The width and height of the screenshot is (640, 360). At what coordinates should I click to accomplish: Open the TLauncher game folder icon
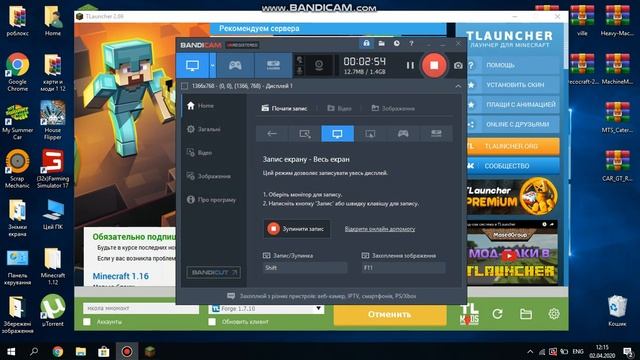(526, 314)
